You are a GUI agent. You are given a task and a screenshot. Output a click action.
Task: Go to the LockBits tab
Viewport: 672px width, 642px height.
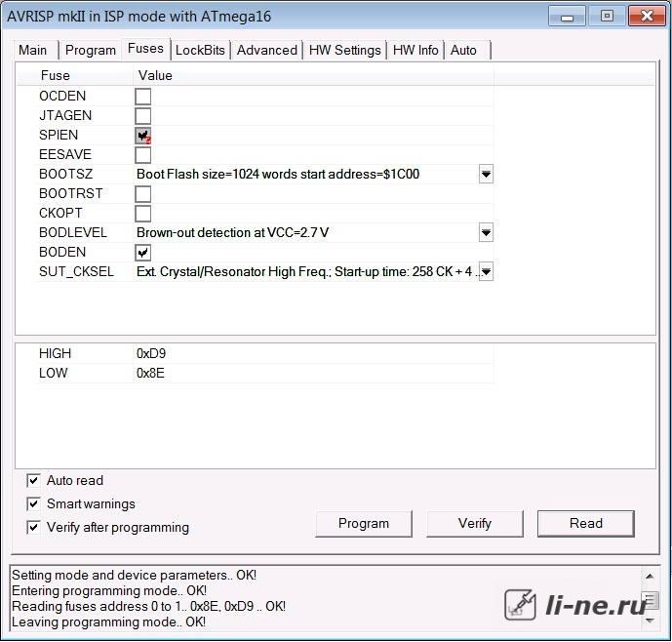click(x=200, y=50)
